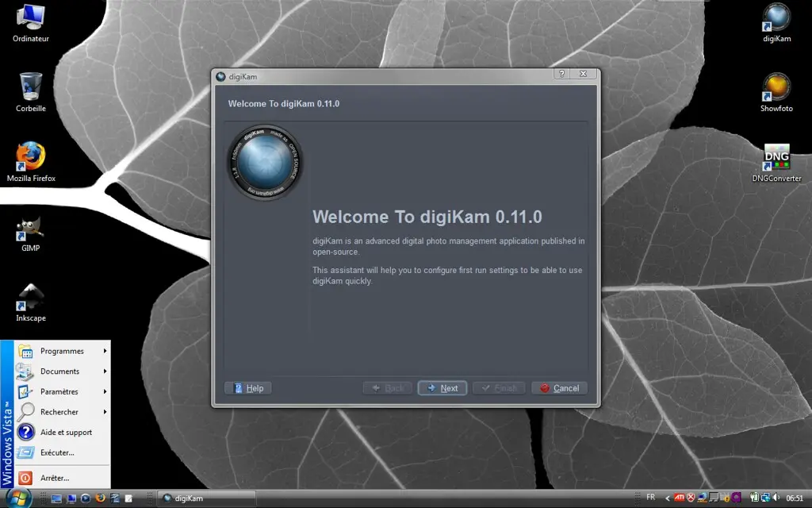Expand the Paramètres submenu
The width and height of the screenshot is (812, 508).
click(x=59, y=391)
